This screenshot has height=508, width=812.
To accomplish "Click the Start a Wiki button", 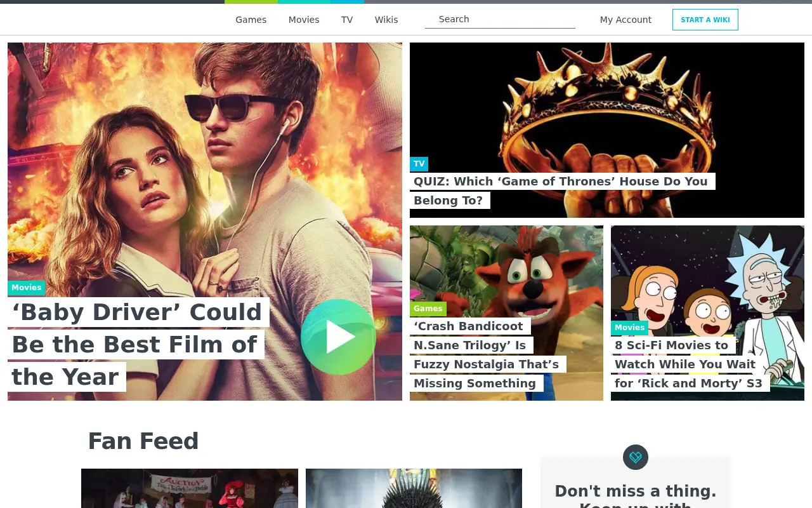I will click(x=705, y=20).
